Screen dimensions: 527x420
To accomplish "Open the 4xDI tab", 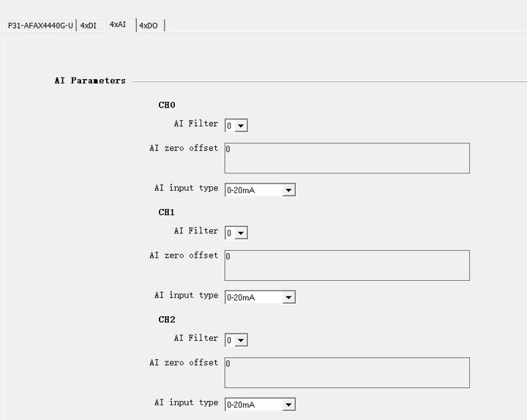I will click(88, 26).
